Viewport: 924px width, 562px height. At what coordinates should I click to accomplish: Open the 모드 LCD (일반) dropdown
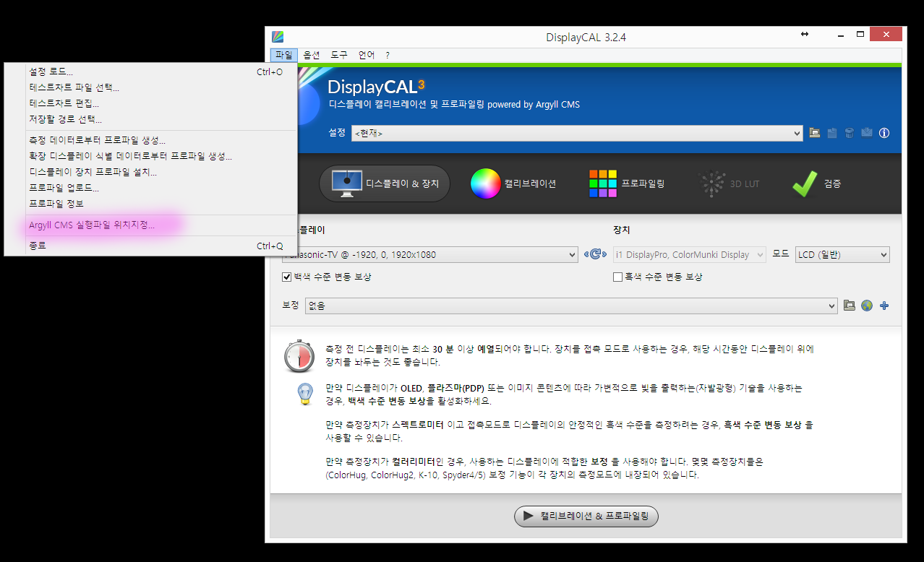[x=842, y=254]
